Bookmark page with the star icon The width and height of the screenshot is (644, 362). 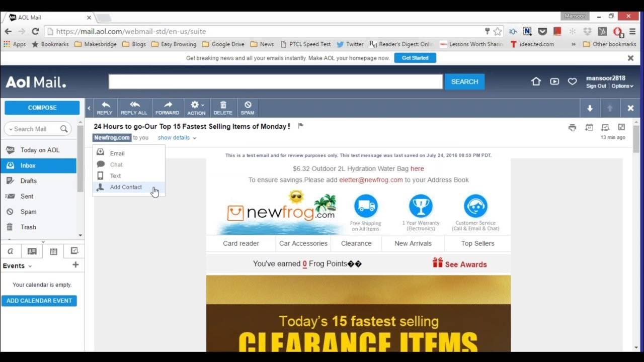click(x=498, y=31)
